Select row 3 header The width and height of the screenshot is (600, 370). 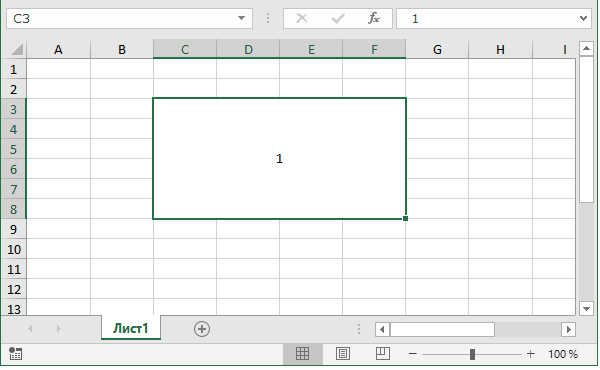point(14,109)
